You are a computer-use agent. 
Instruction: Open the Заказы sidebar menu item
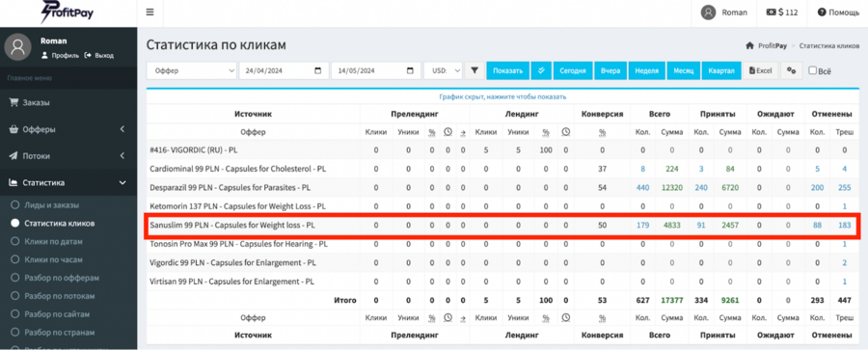(x=68, y=103)
